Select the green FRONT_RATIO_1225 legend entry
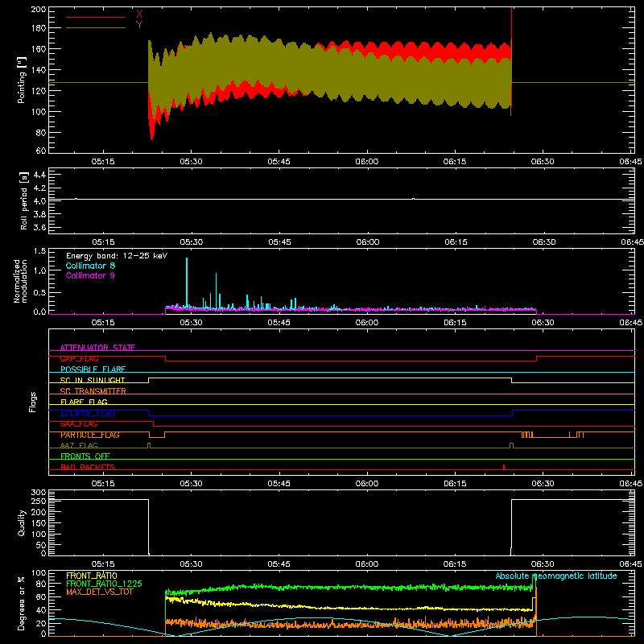The image size is (644, 644). 105,584
